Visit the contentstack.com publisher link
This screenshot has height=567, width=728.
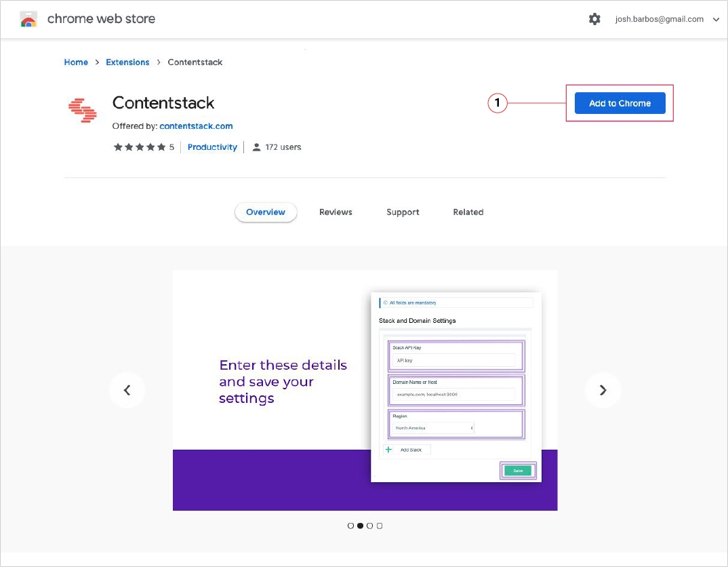[x=196, y=126]
